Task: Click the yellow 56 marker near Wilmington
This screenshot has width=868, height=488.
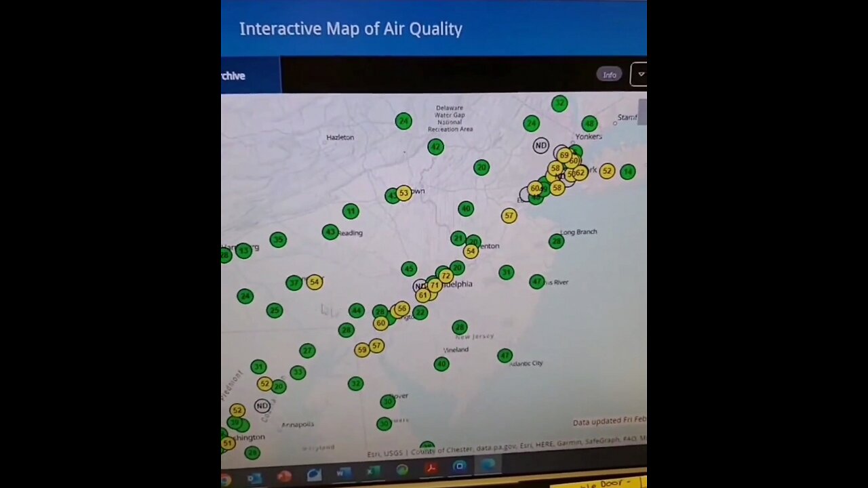Action: pyautogui.click(x=402, y=308)
